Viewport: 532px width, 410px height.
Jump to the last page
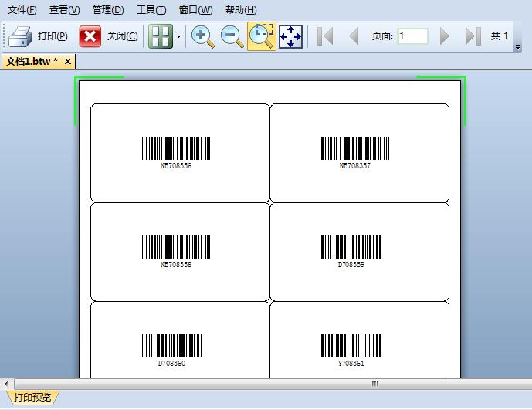(x=473, y=36)
